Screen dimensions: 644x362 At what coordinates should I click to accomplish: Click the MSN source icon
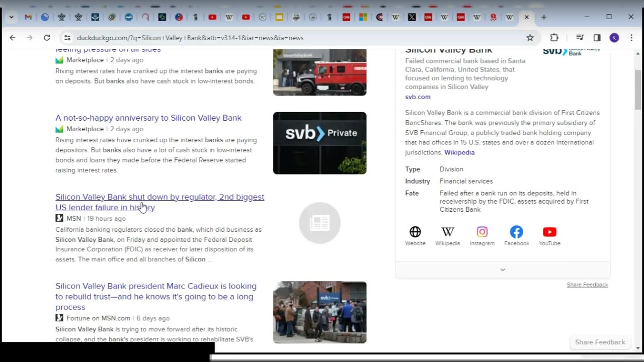tap(59, 218)
